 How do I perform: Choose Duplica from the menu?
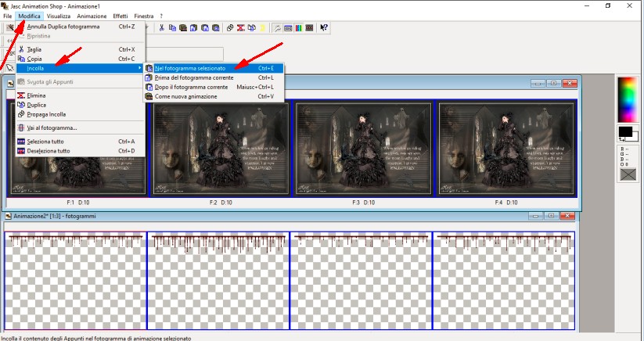pos(81,105)
